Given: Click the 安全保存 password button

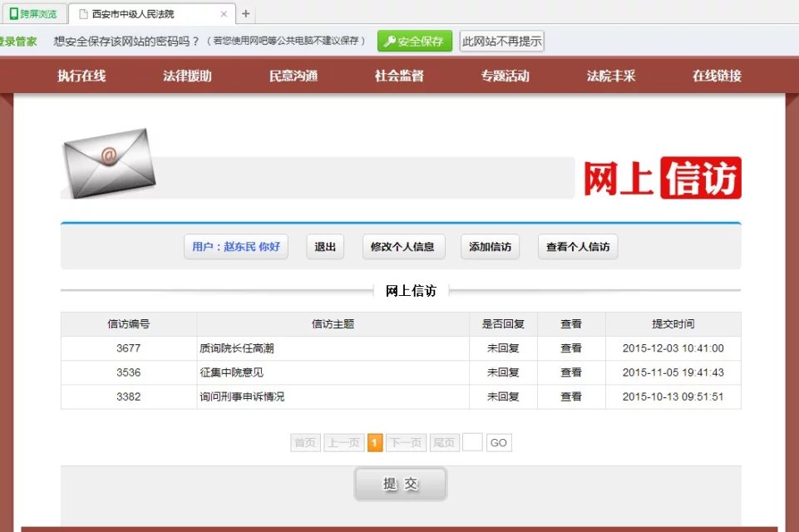Looking at the screenshot, I should [x=415, y=42].
